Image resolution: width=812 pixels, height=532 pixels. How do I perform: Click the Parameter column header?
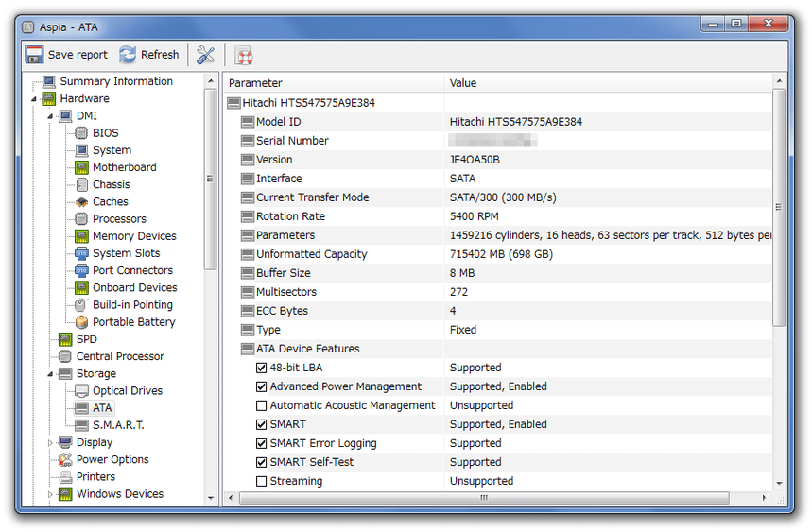pyautogui.click(x=334, y=83)
